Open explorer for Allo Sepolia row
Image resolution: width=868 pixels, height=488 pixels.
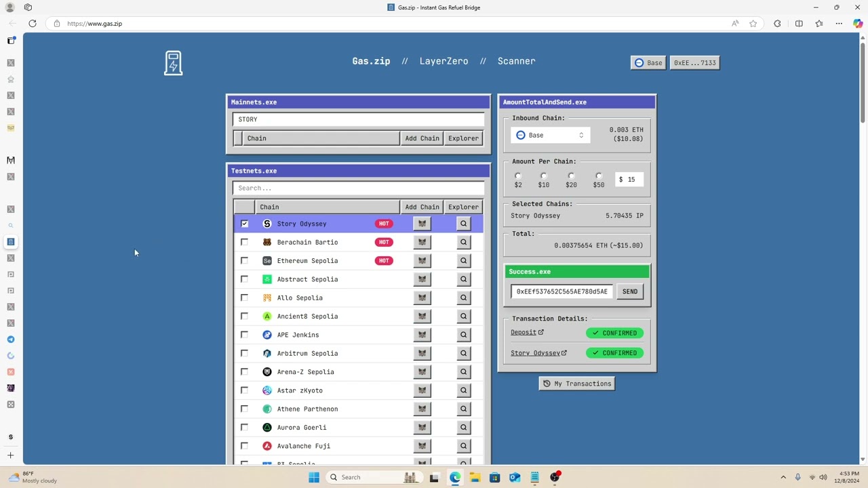(464, 298)
